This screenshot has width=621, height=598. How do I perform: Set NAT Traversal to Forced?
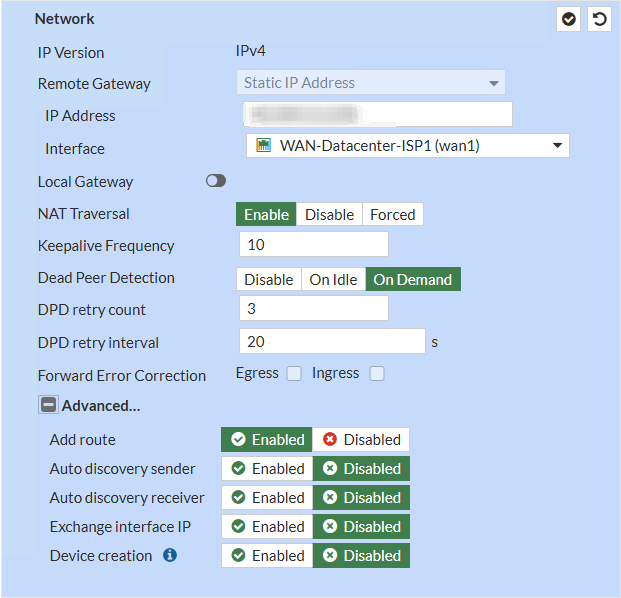point(392,214)
